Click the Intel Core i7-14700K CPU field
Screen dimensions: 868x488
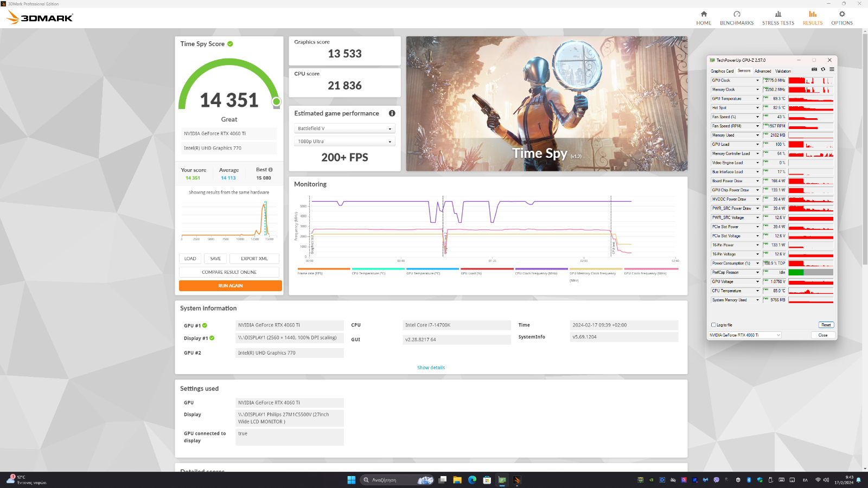(456, 325)
